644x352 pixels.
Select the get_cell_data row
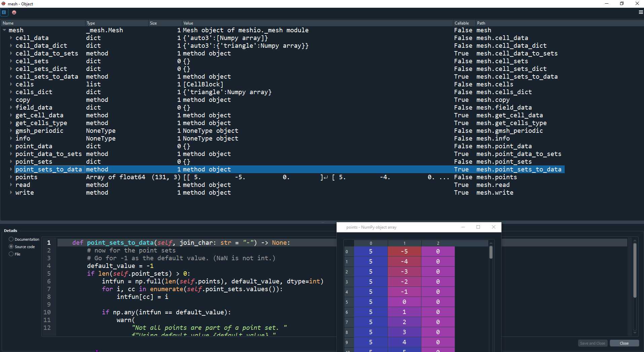point(282,115)
